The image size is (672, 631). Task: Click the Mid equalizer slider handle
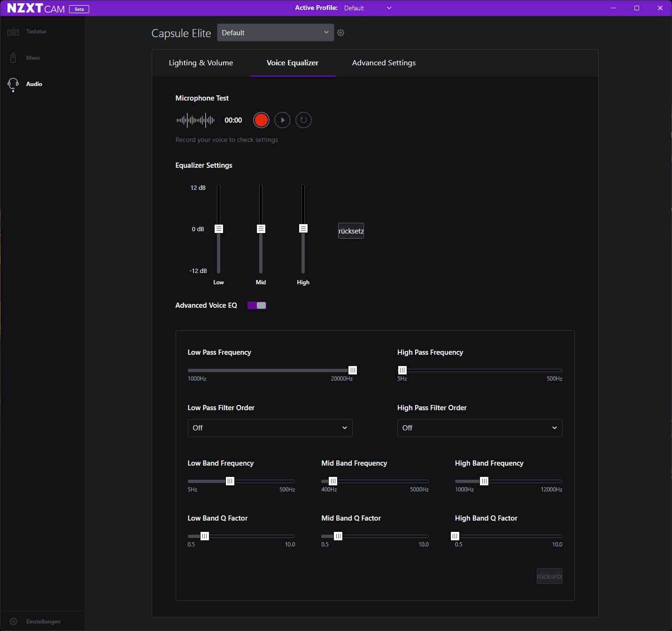[261, 229]
